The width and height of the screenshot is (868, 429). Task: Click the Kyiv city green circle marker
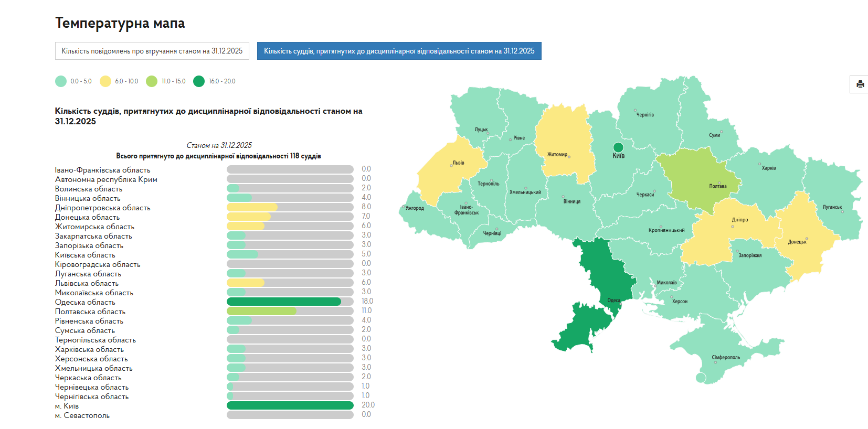click(x=618, y=147)
